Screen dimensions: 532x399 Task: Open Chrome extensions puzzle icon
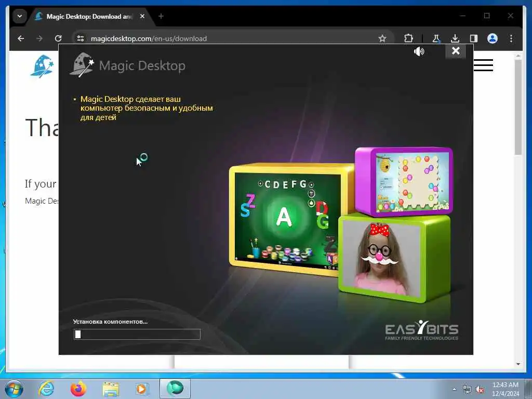click(408, 38)
